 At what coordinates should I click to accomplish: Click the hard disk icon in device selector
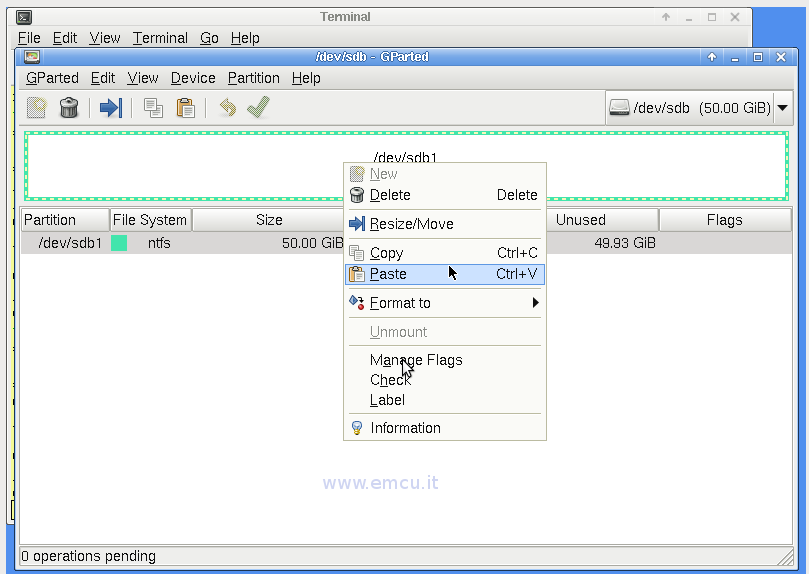coord(619,107)
